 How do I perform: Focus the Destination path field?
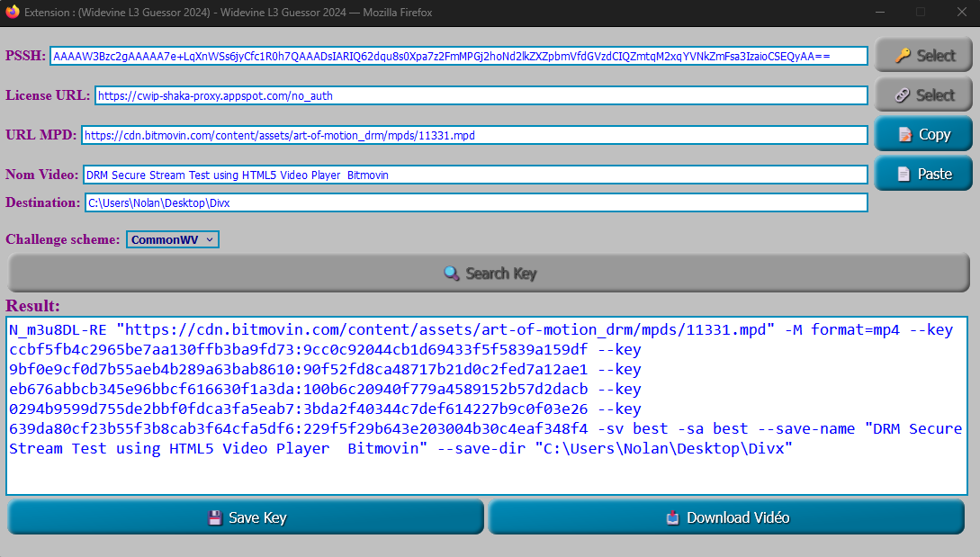(476, 202)
